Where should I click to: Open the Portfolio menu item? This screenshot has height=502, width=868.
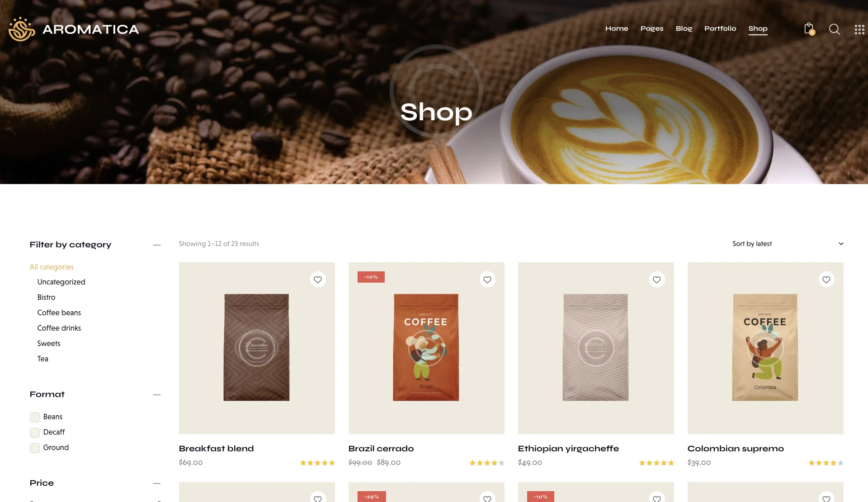(720, 28)
